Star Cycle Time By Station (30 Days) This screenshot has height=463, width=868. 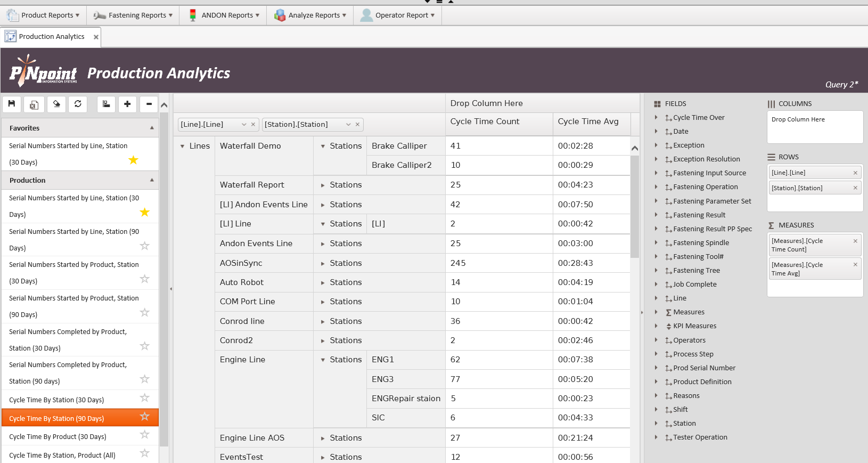[144, 397]
